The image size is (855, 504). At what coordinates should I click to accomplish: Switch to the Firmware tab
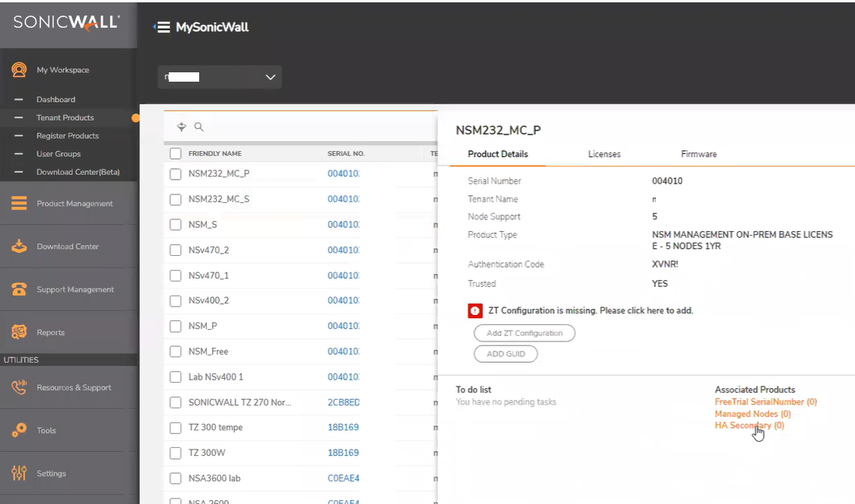coord(699,154)
